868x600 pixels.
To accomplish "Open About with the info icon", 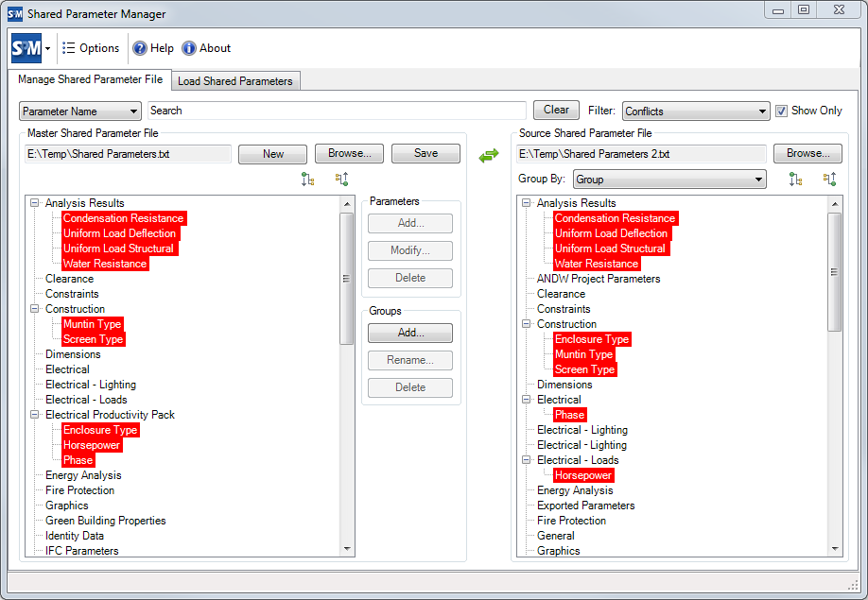I will click(189, 49).
